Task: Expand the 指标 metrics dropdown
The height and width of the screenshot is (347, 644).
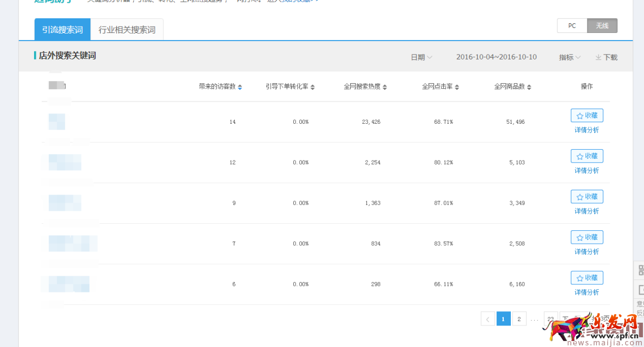Action: (x=569, y=57)
